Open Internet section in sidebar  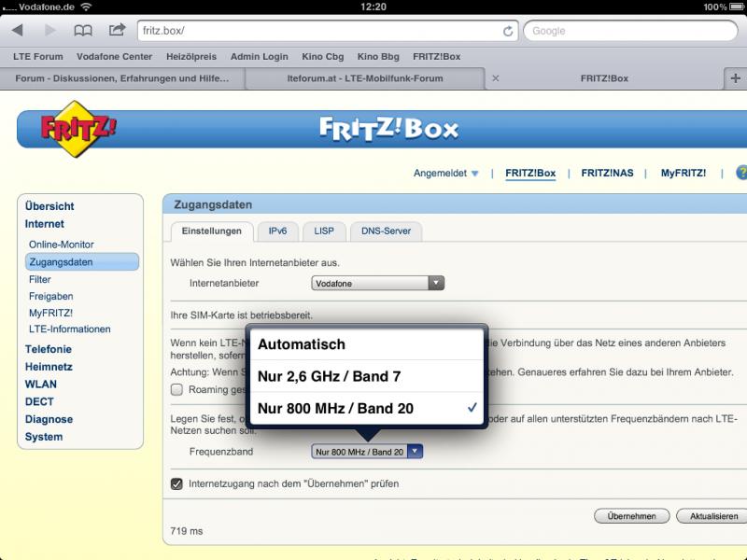click(x=44, y=224)
